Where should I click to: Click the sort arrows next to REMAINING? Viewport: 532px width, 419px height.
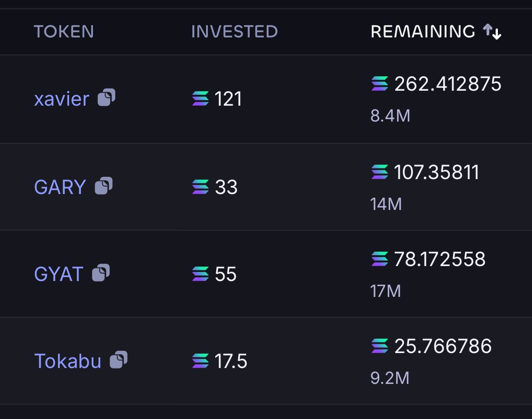[492, 32]
